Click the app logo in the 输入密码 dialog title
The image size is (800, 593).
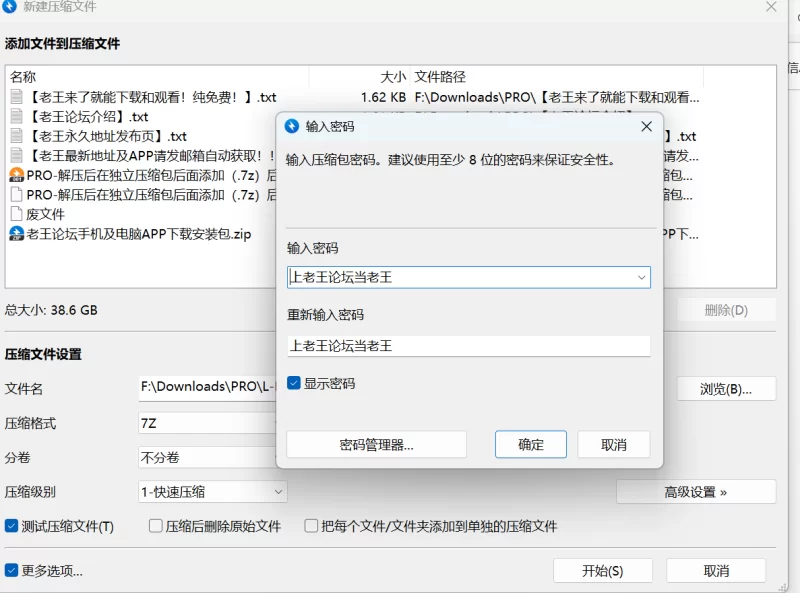click(292, 126)
